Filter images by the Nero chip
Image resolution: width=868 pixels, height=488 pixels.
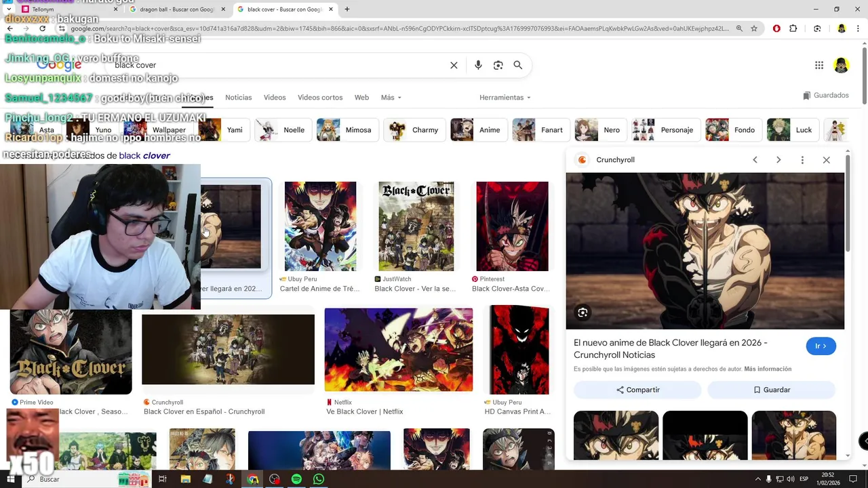pyautogui.click(x=601, y=130)
